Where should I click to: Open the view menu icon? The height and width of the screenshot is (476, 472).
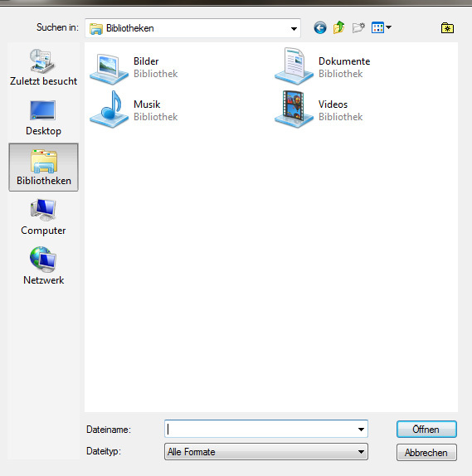click(377, 27)
